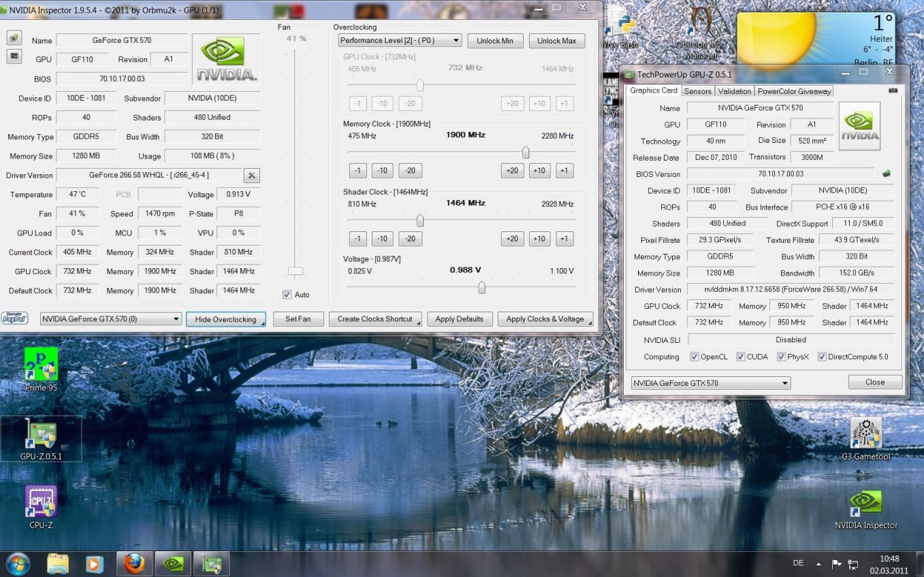The height and width of the screenshot is (577, 924).
Task: Toggle the Auto fan checkbox
Action: click(287, 295)
